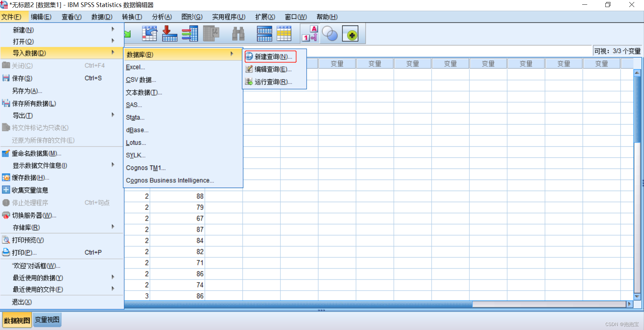This screenshot has width=644, height=330.
Task: Click the vertical scrollbar up arrow
Action: click(x=637, y=73)
